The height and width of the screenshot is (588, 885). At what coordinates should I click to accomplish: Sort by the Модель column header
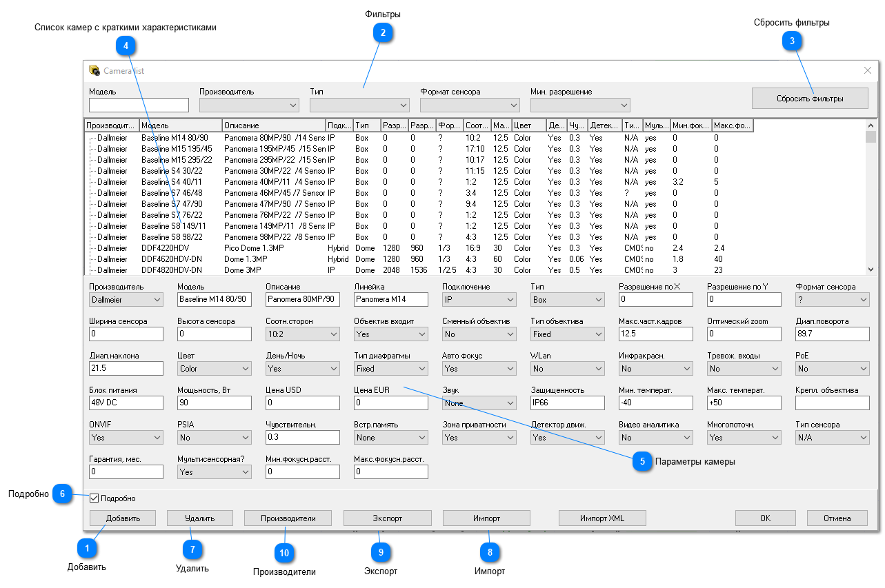pos(181,126)
